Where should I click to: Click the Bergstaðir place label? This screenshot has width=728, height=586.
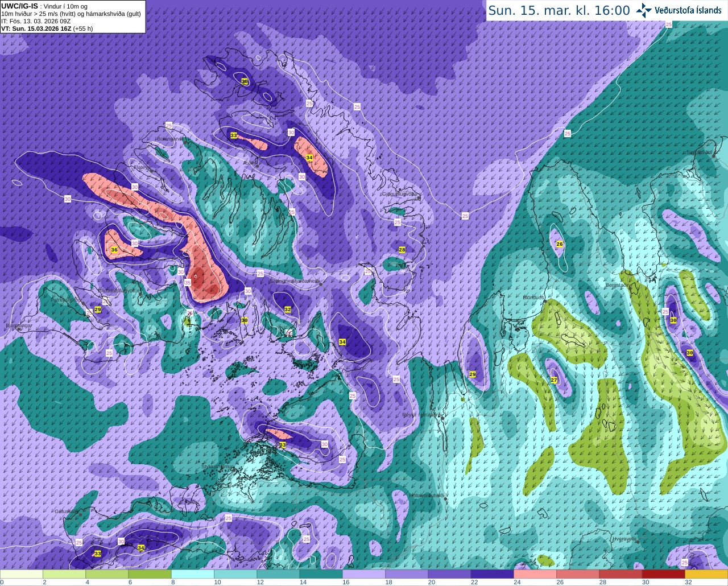[x=618, y=285]
